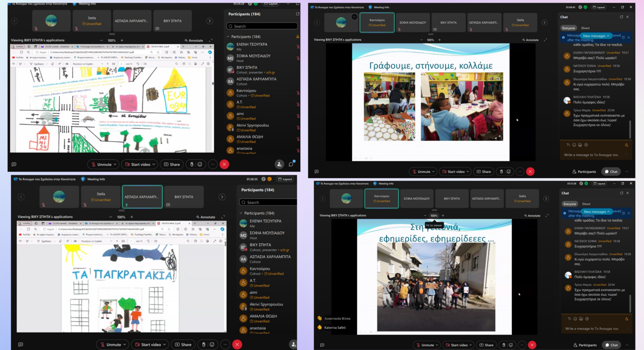Open the Unmute dropdown arrow in street-map drawing window
The height and width of the screenshot is (350, 644).
click(115, 164)
